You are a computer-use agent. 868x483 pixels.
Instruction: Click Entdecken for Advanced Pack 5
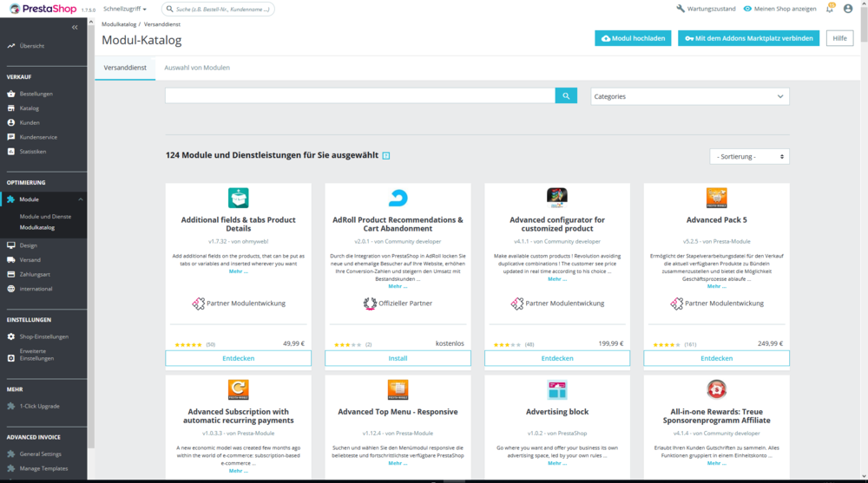pyautogui.click(x=716, y=358)
